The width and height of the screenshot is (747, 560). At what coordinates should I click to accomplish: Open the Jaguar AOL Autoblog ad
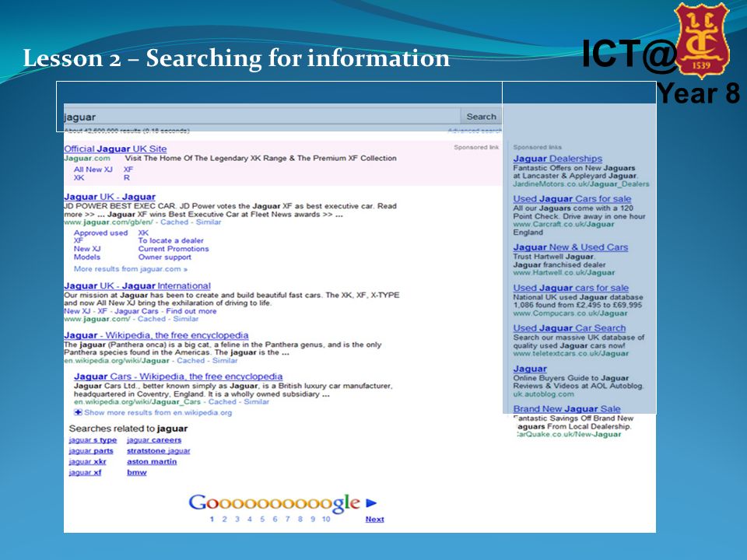click(530, 369)
